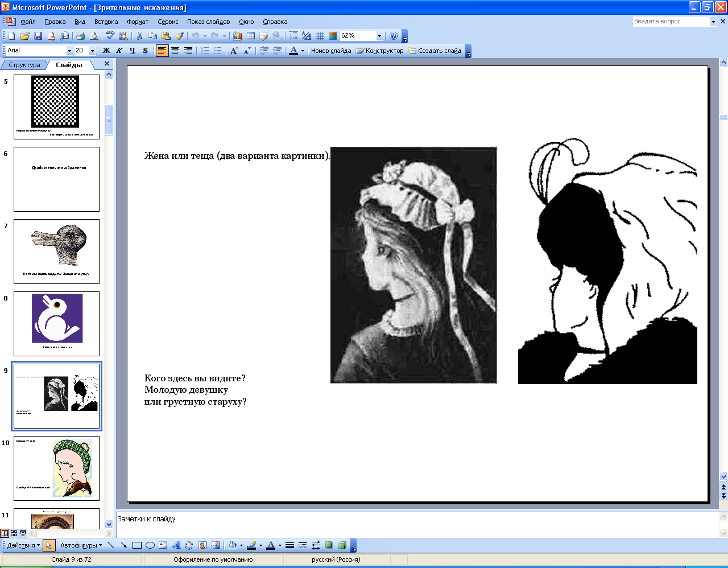
Task: Open Arrow Style options
Action: (x=316, y=545)
